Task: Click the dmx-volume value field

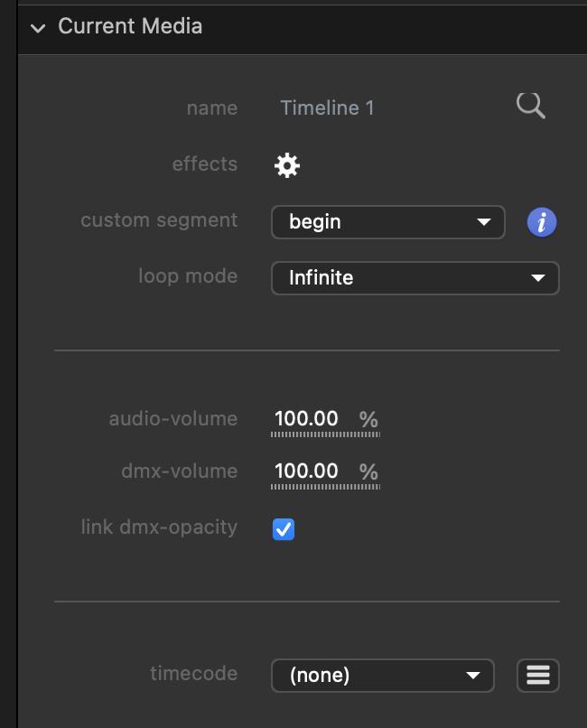Action: tap(307, 471)
